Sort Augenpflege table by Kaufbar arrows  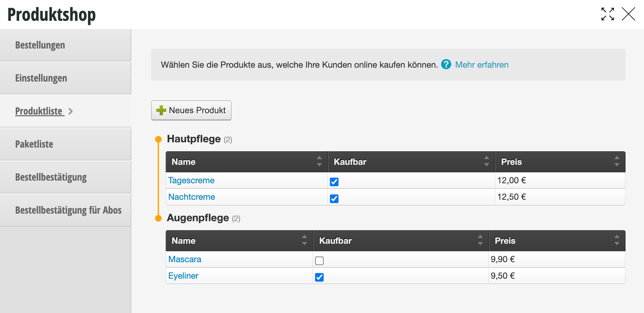tap(480, 240)
